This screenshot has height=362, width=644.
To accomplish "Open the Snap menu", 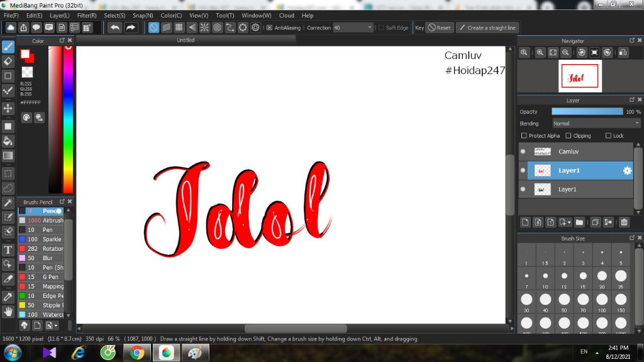I will pyautogui.click(x=143, y=15).
